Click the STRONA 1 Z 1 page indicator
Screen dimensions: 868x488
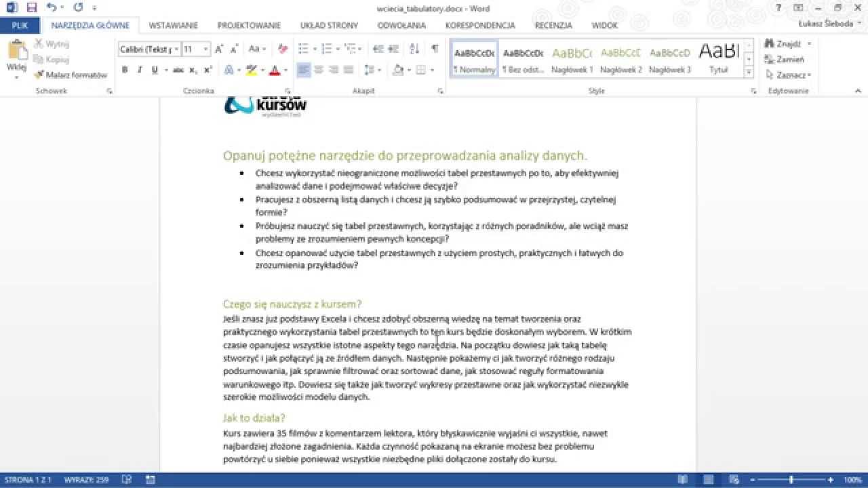[28, 480]
